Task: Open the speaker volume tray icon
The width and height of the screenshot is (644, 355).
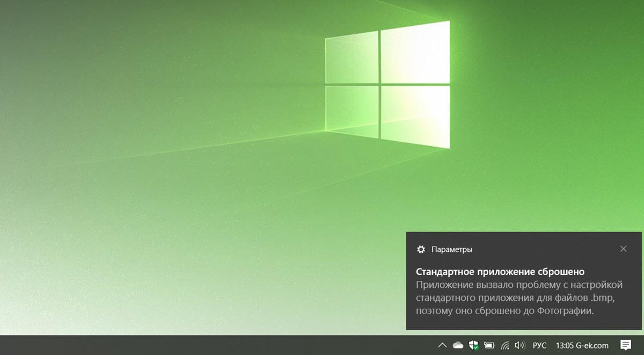Action: pyautogui.click(x=519, y=345)
